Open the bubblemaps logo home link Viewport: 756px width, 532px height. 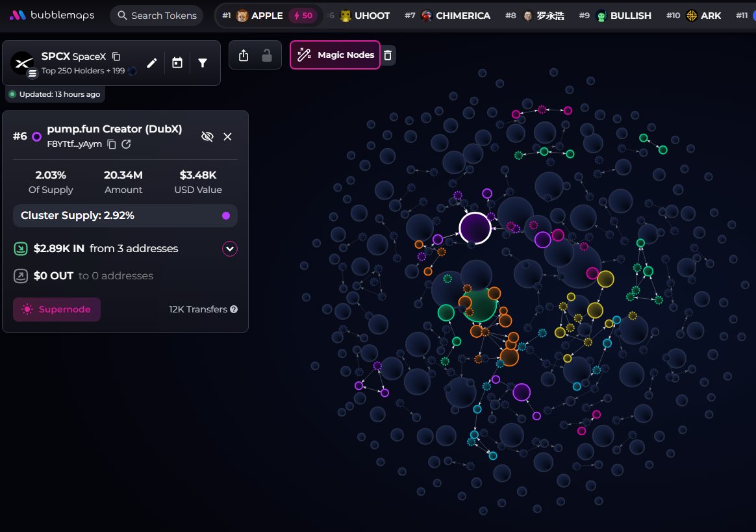[x=52, y=16]
